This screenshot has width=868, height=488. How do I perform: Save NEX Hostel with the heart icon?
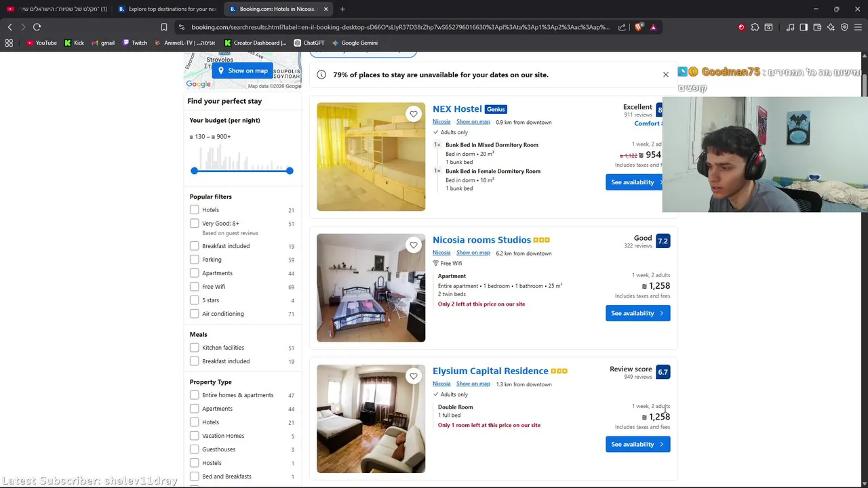414,114
